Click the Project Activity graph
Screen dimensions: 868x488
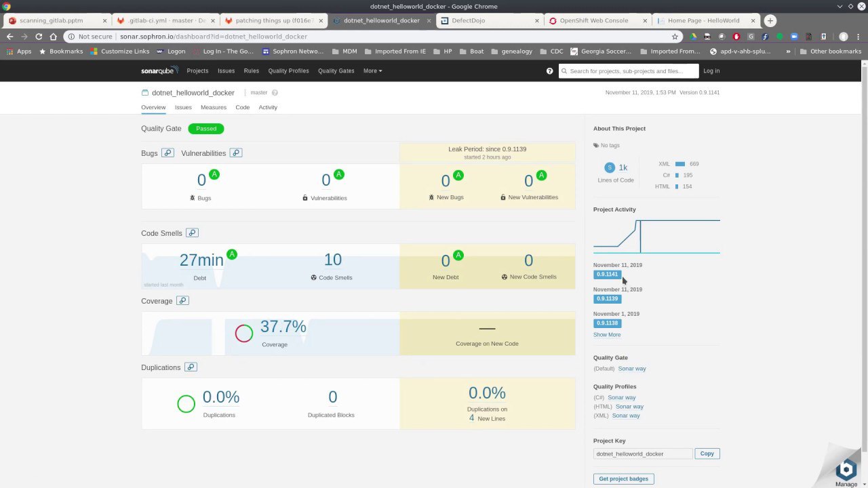tap(656, 236)
